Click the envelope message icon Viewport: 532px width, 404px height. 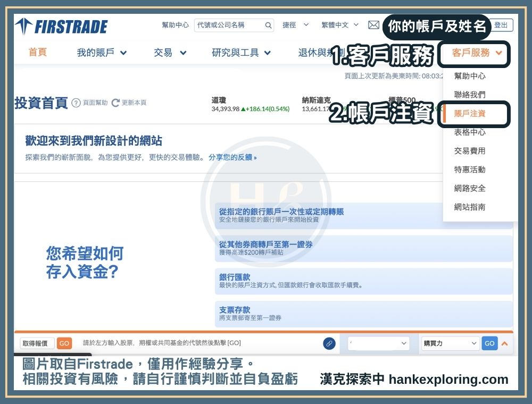[374, 24]
